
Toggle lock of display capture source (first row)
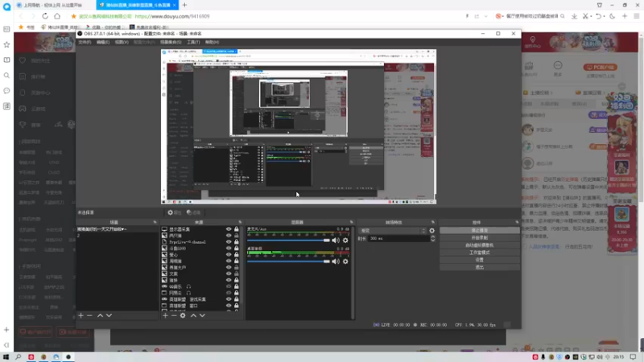[236, 229]
